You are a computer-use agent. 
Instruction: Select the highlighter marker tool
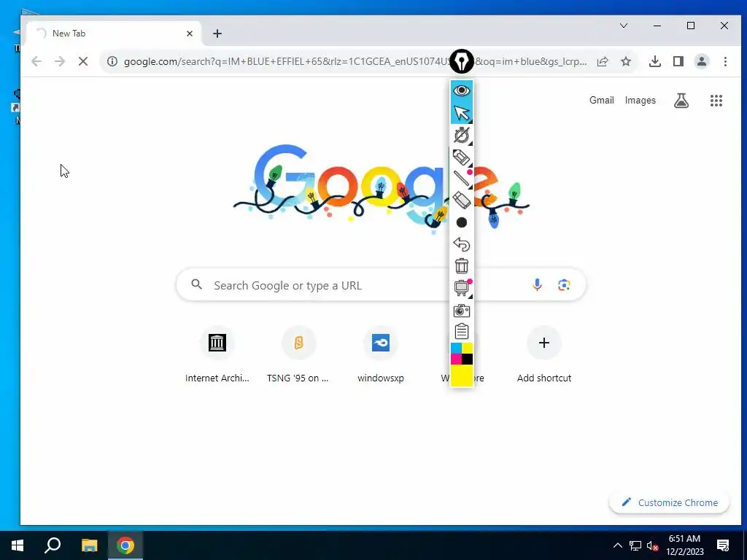pos(461,157)
